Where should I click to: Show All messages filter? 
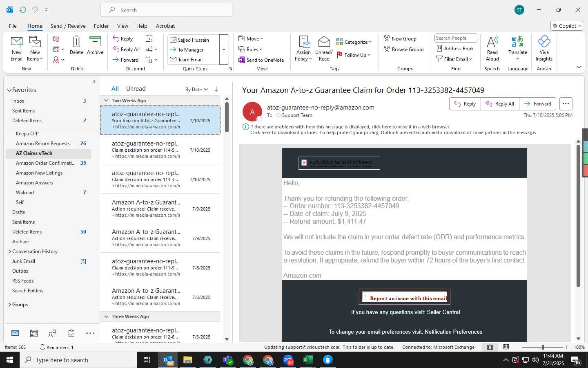coord(115,89)
